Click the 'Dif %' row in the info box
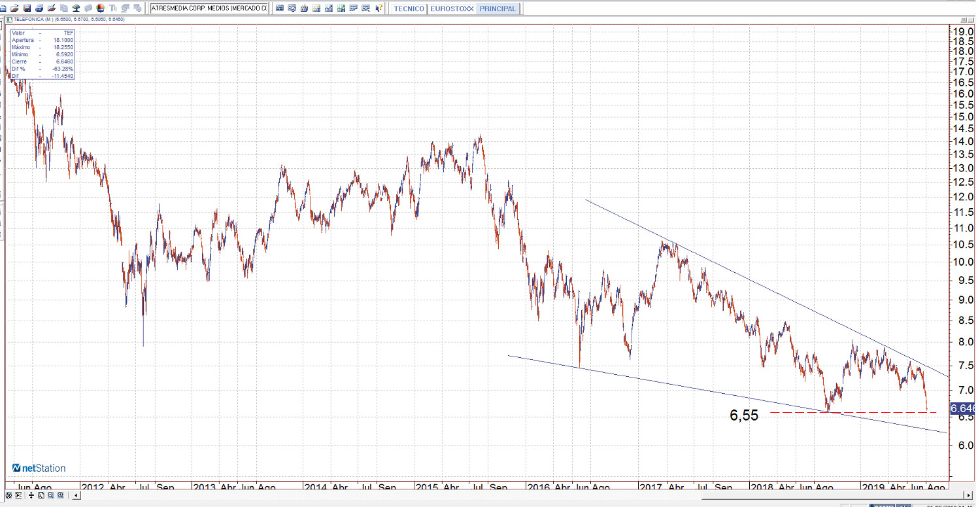The height and width of the screenshot is (507, 980). [42, 69]
